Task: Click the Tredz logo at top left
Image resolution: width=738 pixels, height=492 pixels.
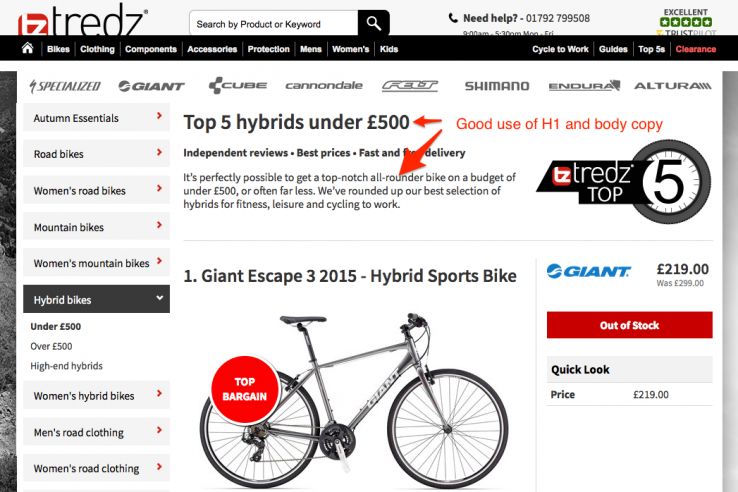Action: coord(82,21)
